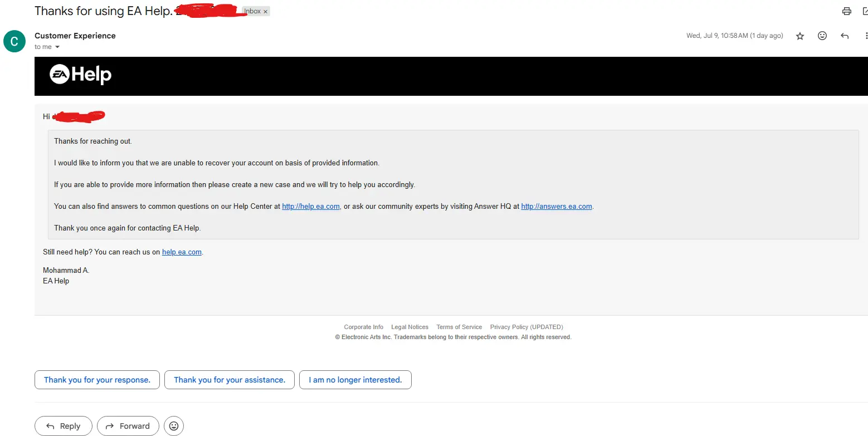Open the help.ea.com link after 'Still need help?'
This screenshot has width=868, height=436.
[182, 252]
